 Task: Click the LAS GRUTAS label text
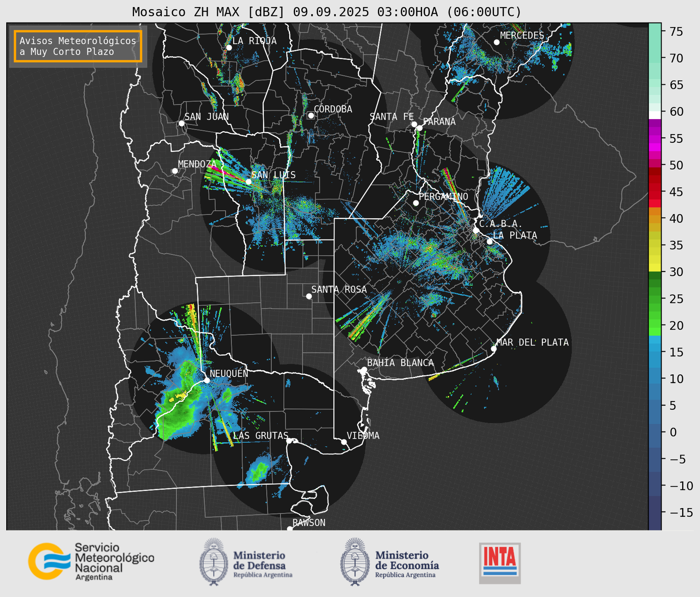pos(261,436)
